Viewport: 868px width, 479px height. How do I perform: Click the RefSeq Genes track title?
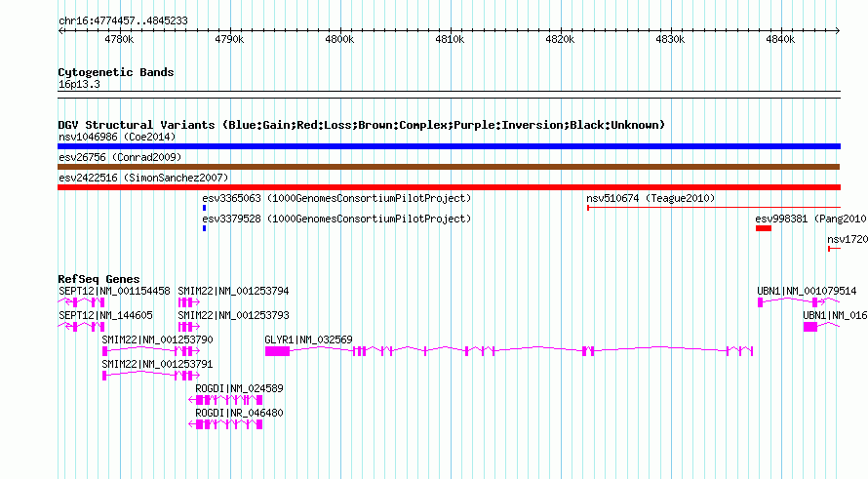tap(99, 279)
